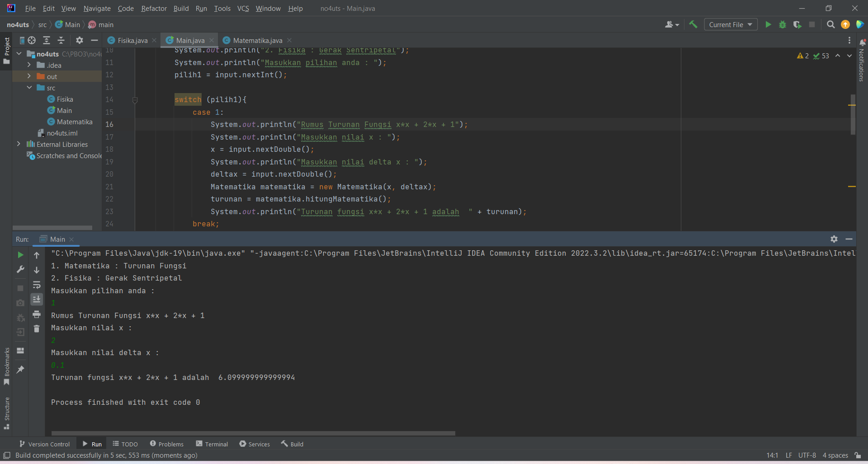Toggle soft-wrap in the Run console
The image size is (868, 464).
click(x=37, y=285)
